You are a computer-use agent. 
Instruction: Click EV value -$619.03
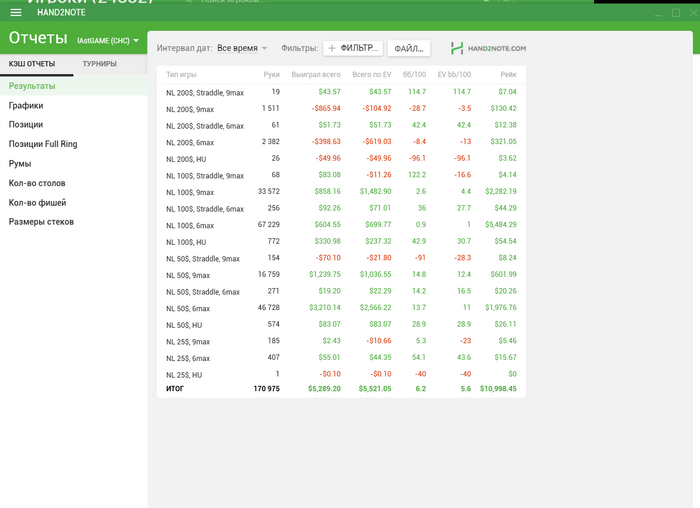point(377,142)
